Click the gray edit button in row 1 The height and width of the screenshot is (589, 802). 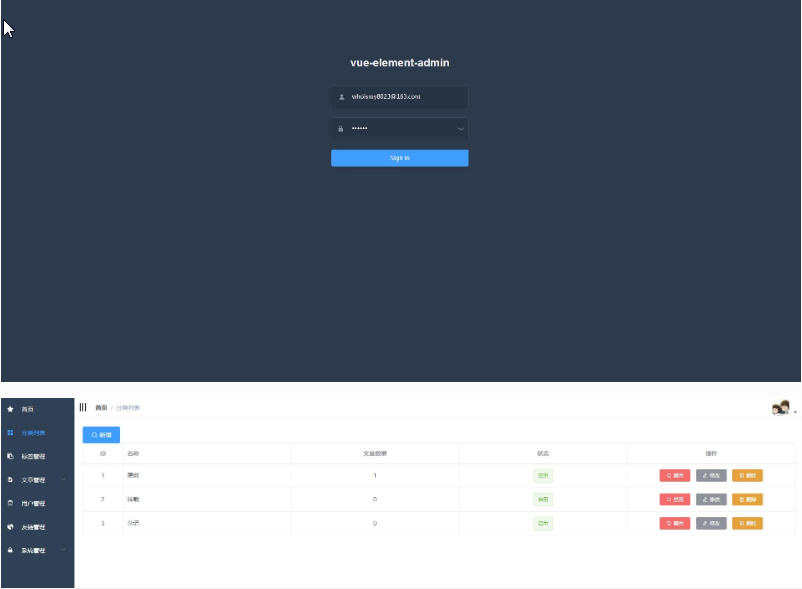[711, 475]
